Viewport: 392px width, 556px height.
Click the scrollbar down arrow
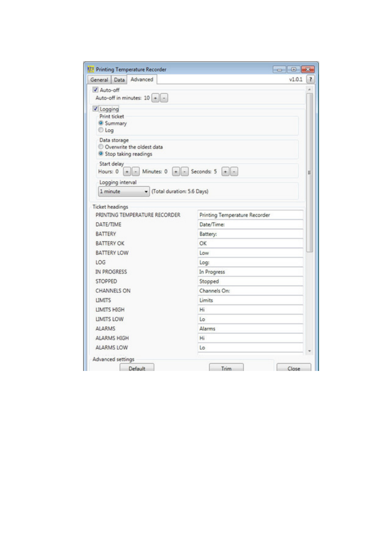[309, 351]
